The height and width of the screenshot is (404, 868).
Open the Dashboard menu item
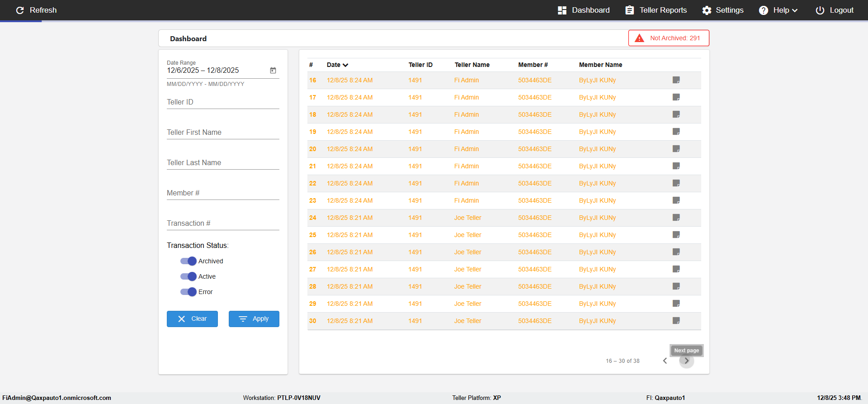click(x=584, y=10)
